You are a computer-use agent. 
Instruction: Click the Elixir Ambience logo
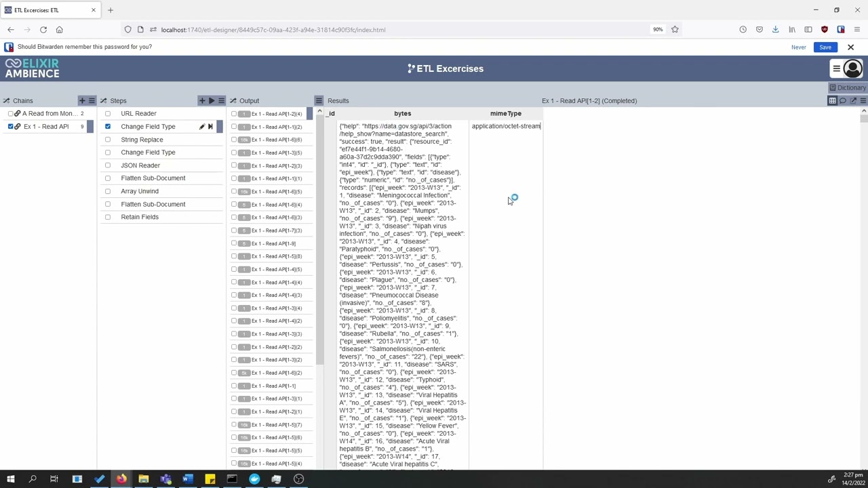(32, 68)
